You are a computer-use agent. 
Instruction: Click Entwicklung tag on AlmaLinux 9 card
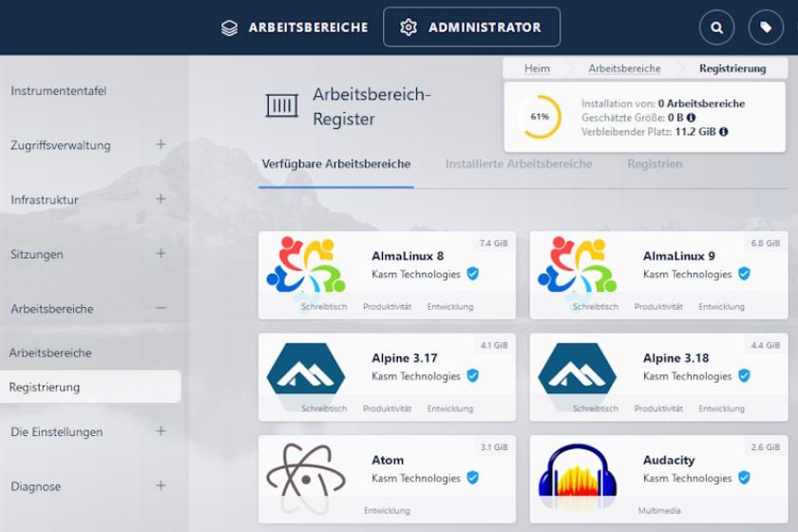(x=721, y=307)
